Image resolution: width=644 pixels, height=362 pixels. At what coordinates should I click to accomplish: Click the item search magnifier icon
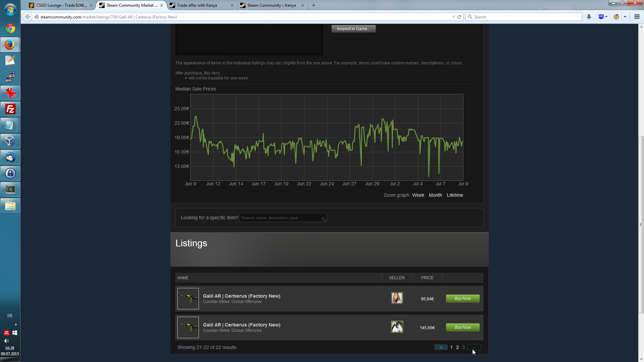(323, 219)
